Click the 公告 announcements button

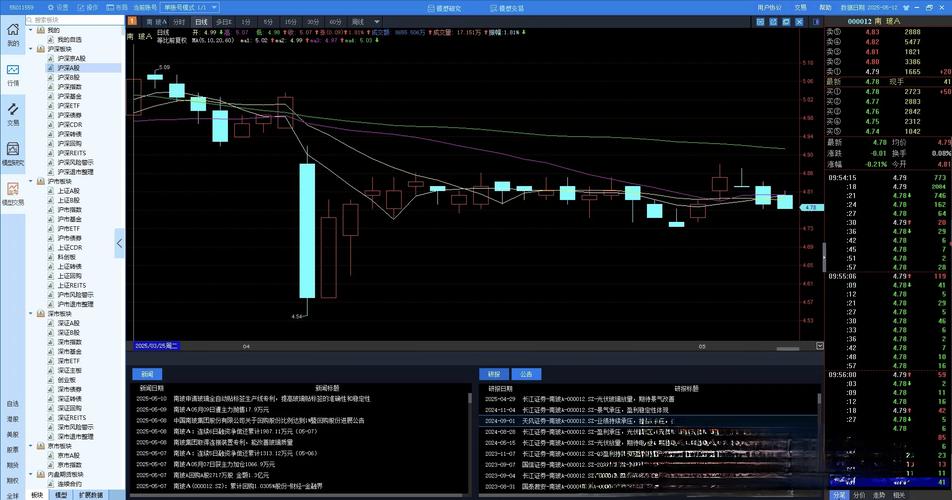coord(526,374)
